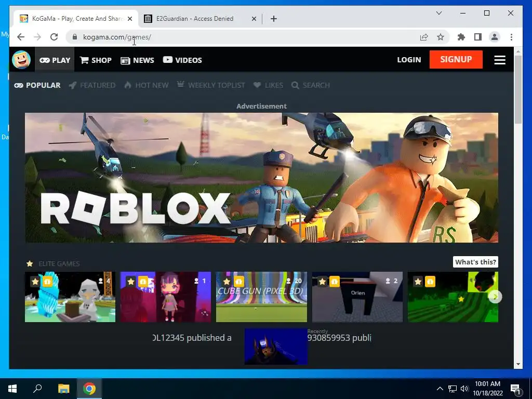This screenshot has width=532, height=399.
Task: Click the LOGIN link
Action: tap(409, 60)
